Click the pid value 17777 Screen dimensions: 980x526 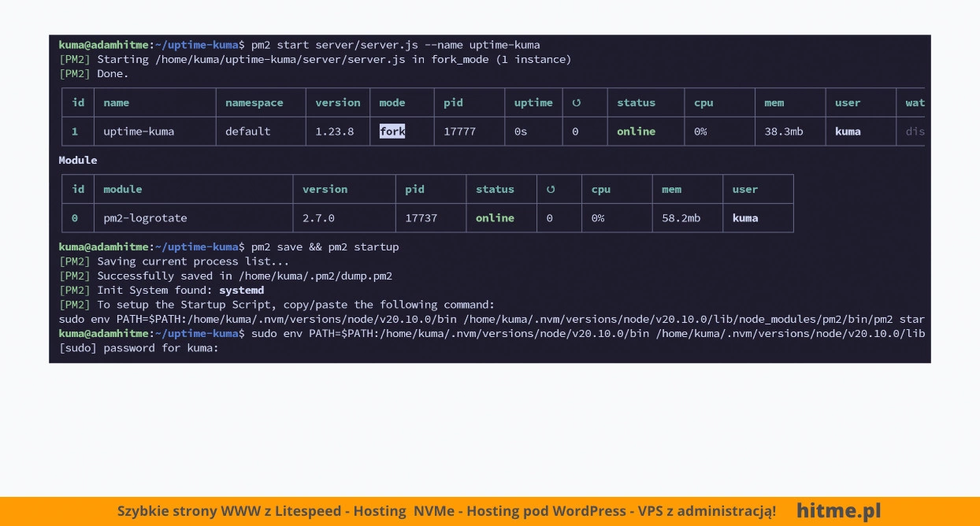[x=459, y=131]
